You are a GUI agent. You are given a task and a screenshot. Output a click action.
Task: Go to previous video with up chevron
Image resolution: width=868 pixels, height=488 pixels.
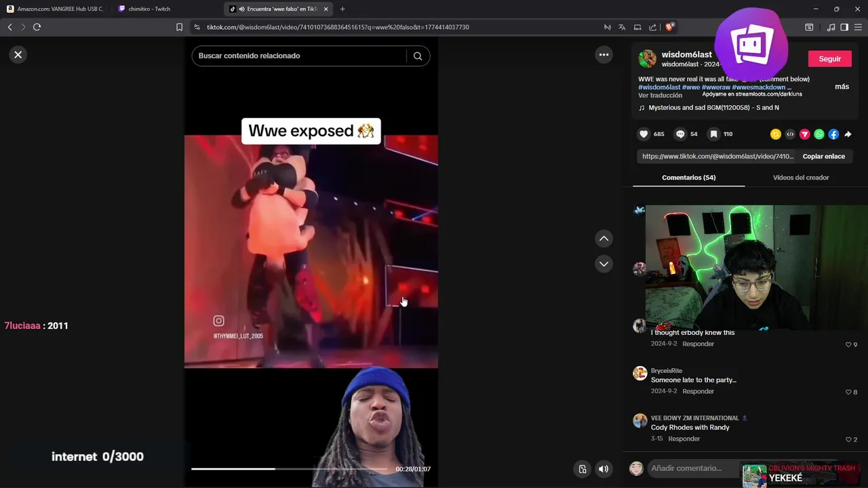click(604, 239)
